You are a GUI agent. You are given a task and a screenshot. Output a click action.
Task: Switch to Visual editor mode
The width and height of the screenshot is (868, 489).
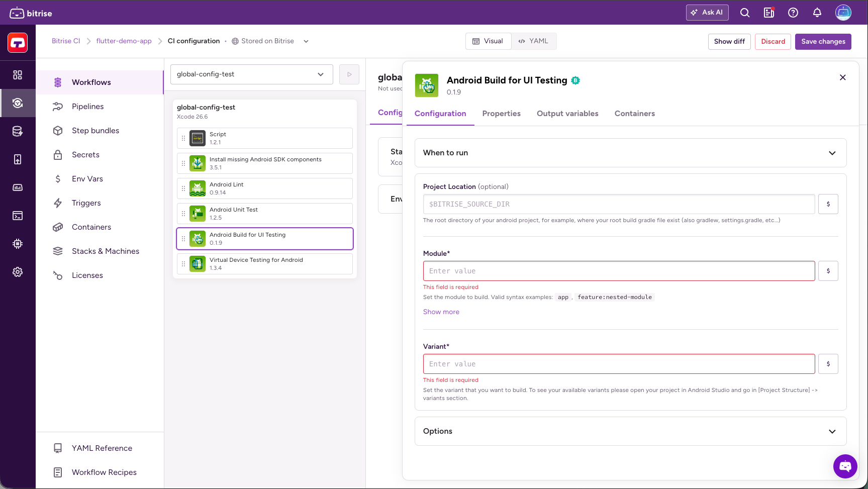[488, 41]
